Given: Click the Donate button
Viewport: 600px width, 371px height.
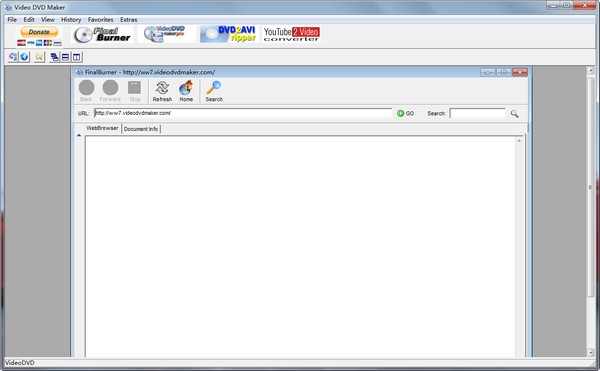Looking at the screenshot, I should tap(39, 32).
